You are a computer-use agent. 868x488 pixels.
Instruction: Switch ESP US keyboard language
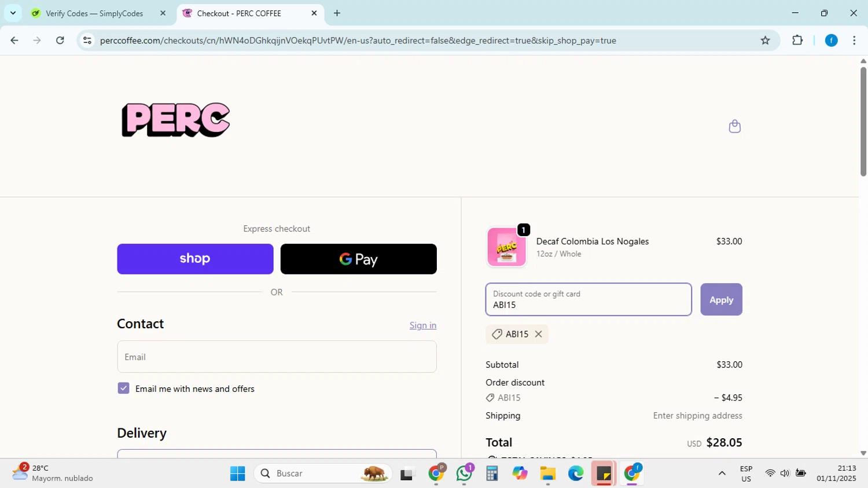[746, 474]
